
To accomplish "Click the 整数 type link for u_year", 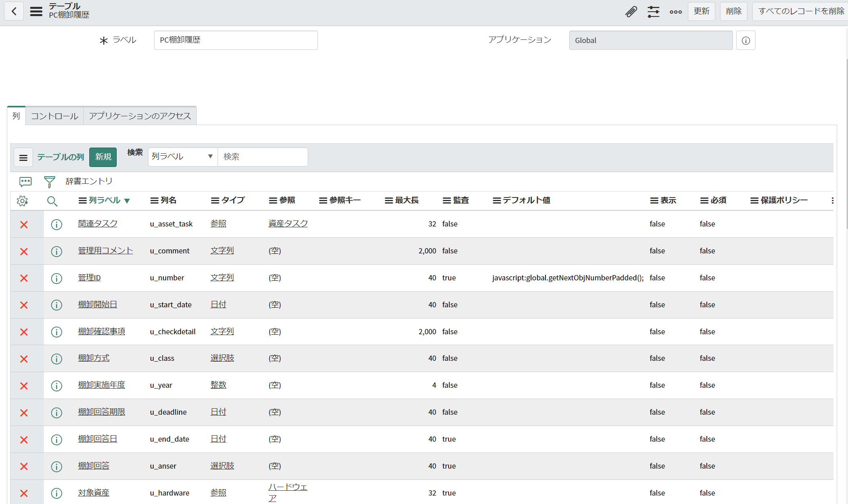I will (218, 385).
